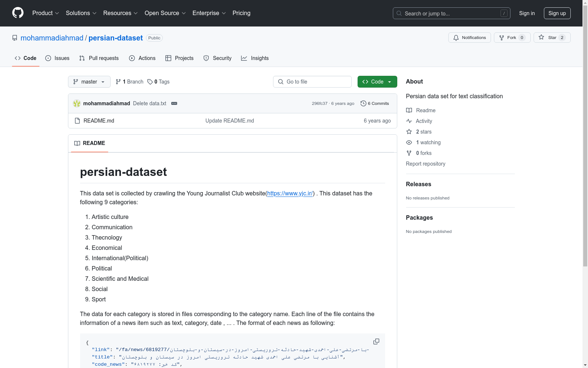Open the Delete data.txt commit message

tap(150, 103)
